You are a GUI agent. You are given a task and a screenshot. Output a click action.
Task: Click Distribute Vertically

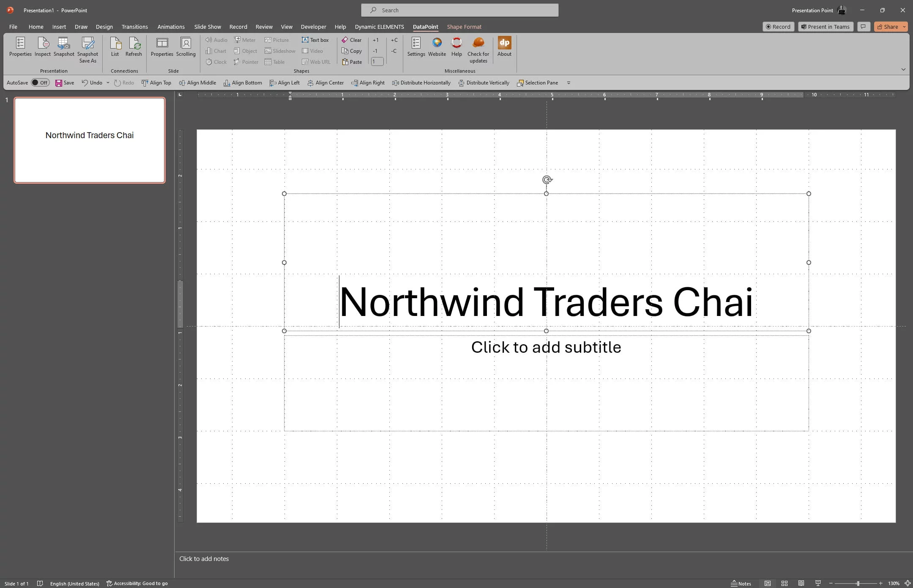tap(484, 83)
